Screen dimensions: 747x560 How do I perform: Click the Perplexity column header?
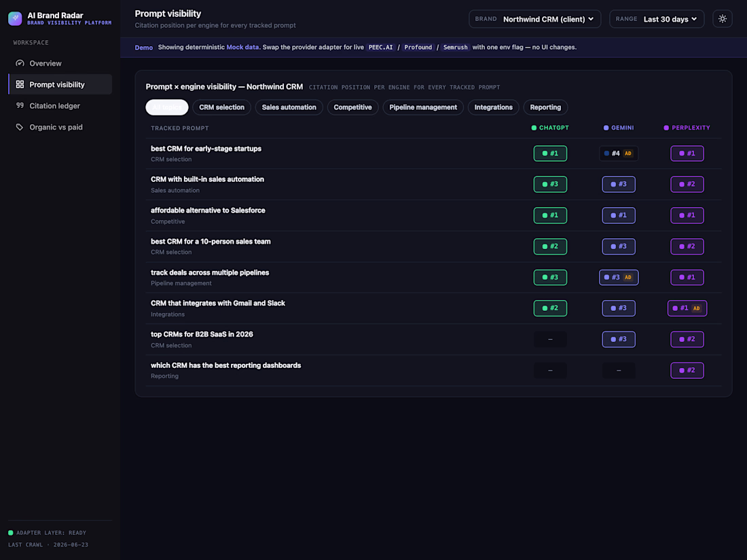pos(687,128)
